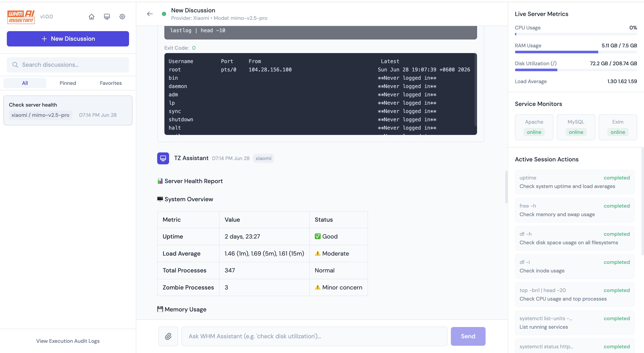The image size is (644, 353).
Task: Click the lastlog | head -10 command
Action: [x=197, y=30]
